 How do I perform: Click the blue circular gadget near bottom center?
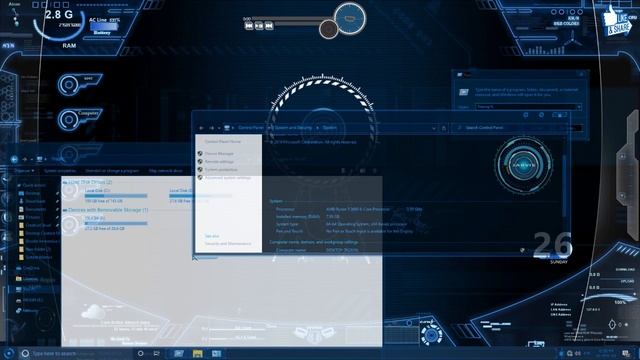(x=431, y=335)
